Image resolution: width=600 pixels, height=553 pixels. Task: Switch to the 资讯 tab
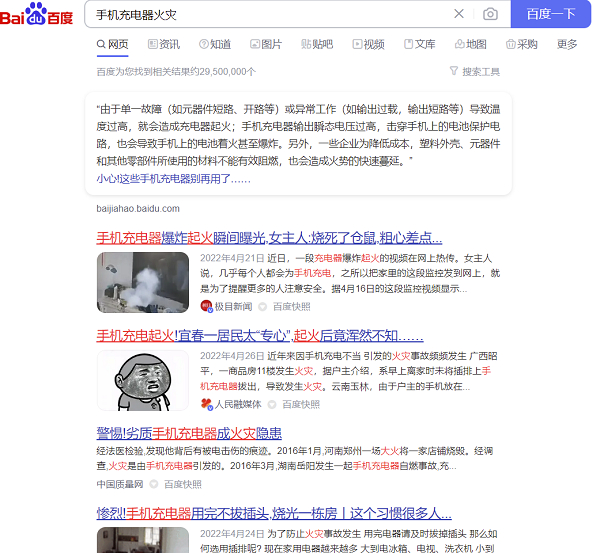point(164,44)
